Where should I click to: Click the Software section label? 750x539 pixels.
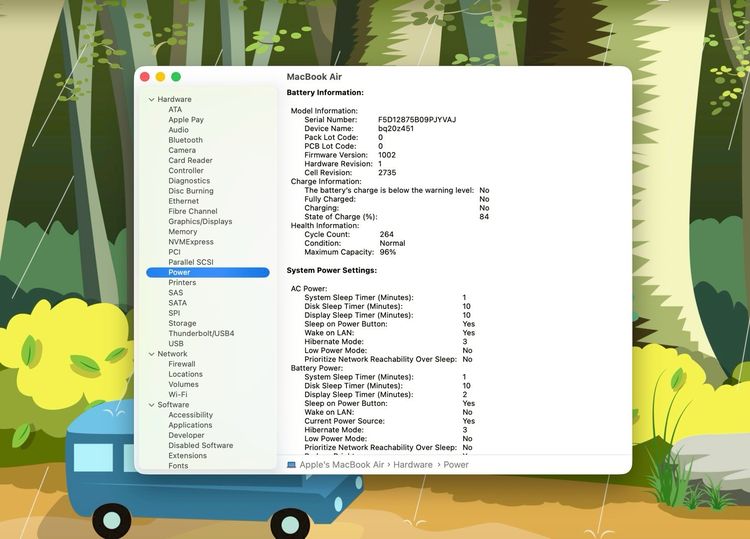click(173, 405)
